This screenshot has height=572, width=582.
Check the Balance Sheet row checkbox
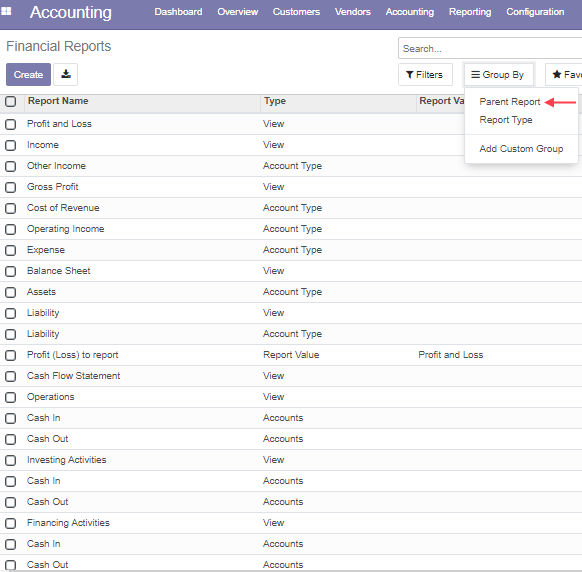11,271
